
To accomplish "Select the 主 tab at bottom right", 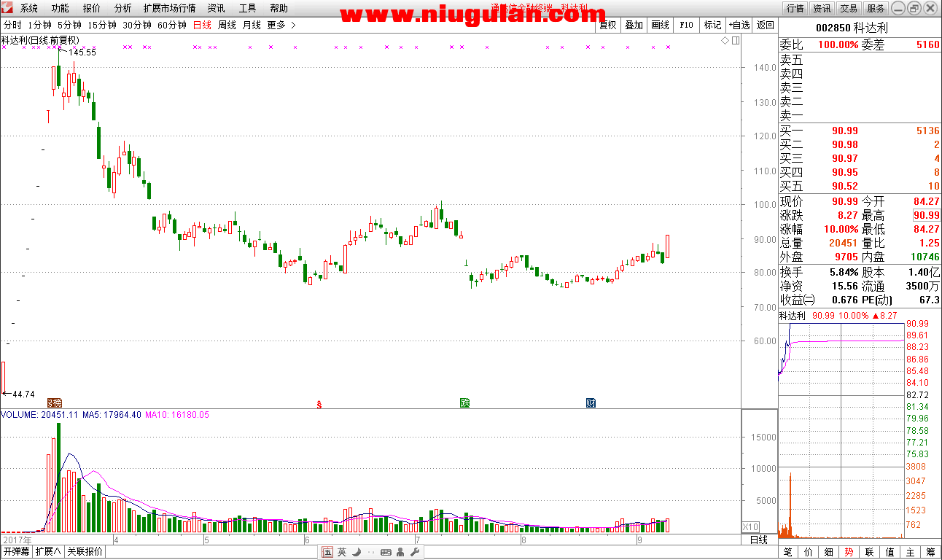I will [911, 552].
